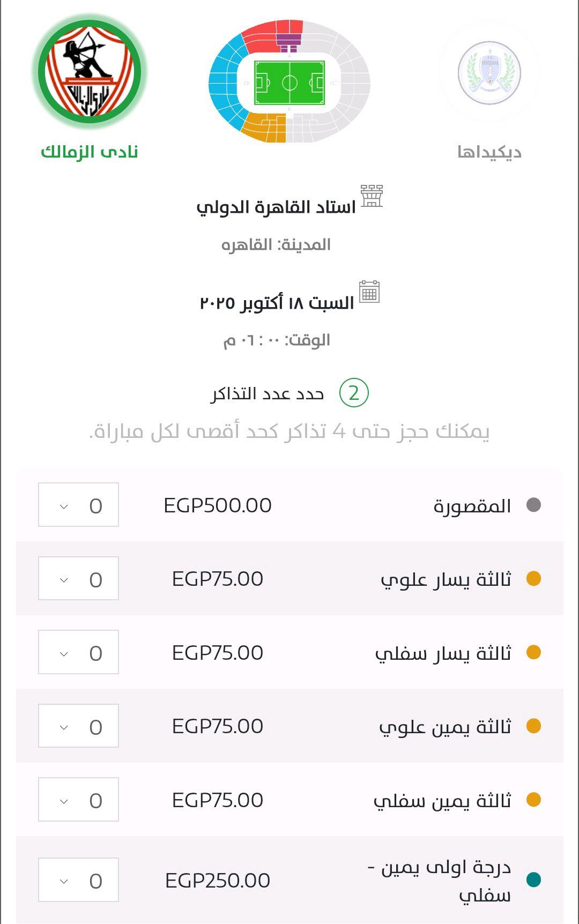Open quantity dropdown for المقصورة tickets

pyautogui.click(x=78, y=505)
